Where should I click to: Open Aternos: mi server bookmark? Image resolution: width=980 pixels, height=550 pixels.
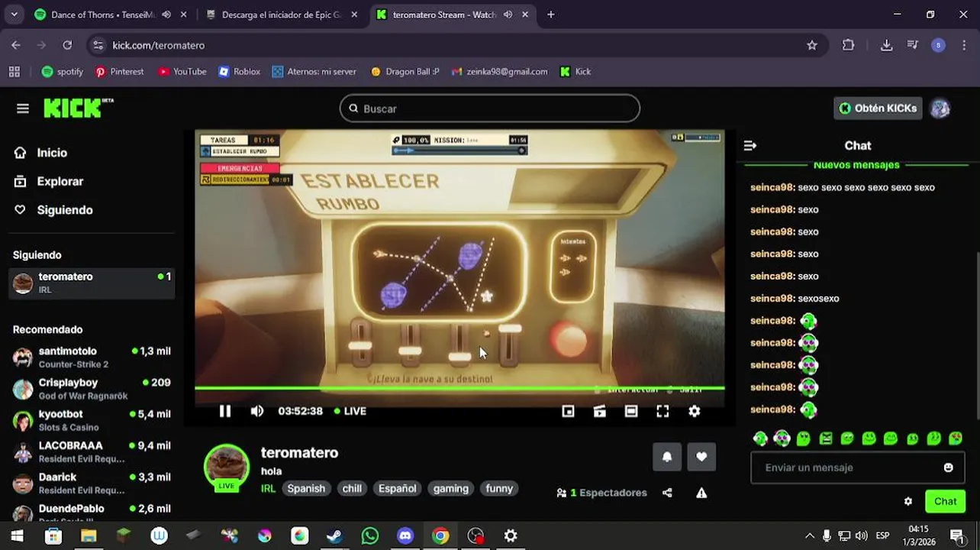(x=314, y=72)
